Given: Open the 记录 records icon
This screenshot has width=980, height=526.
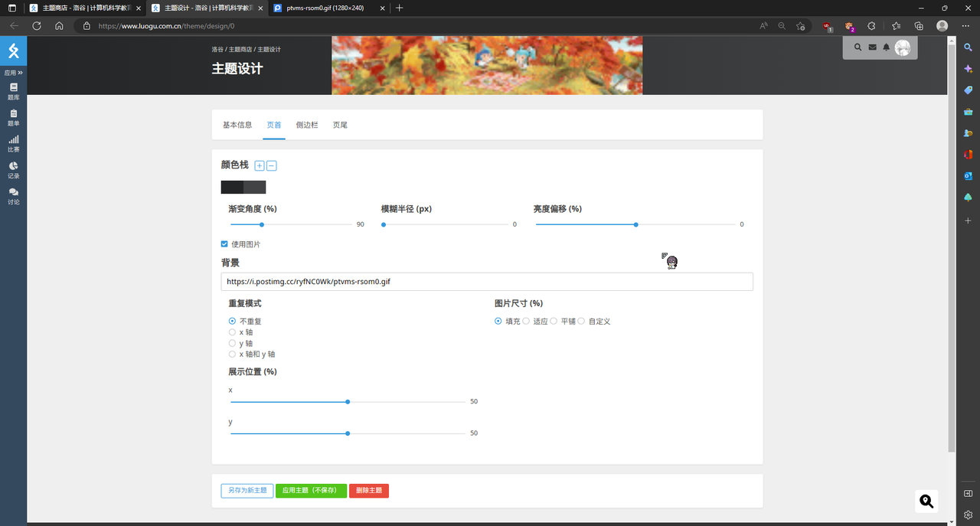Looking at the screenshot, I should 13,165.
